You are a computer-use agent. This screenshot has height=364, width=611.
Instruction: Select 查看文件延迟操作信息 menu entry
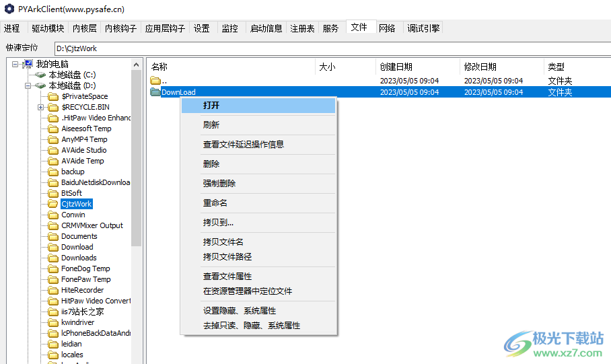pyautogui.click(x=258, y=145)
